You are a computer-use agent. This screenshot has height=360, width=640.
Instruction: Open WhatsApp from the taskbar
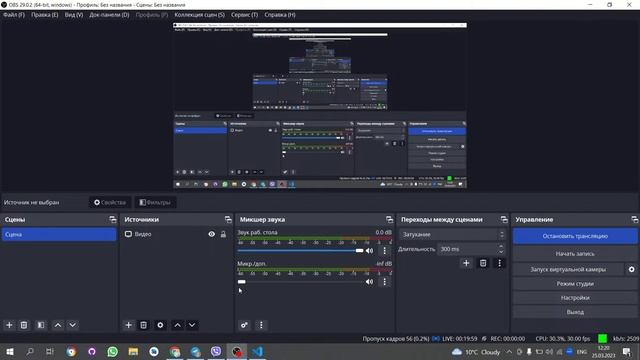click(113, 352)
